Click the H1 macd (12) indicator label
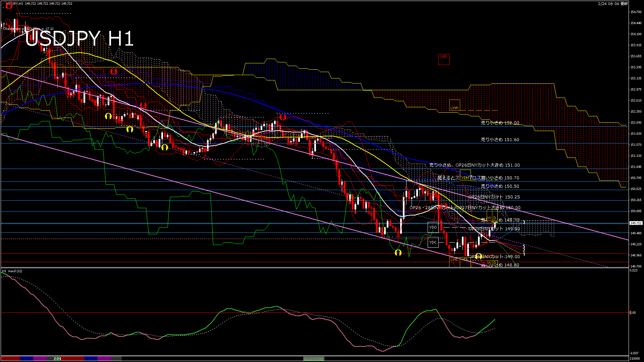Image resolution: width=644 pixels, height=362 pixels. (x=12, y=271)
